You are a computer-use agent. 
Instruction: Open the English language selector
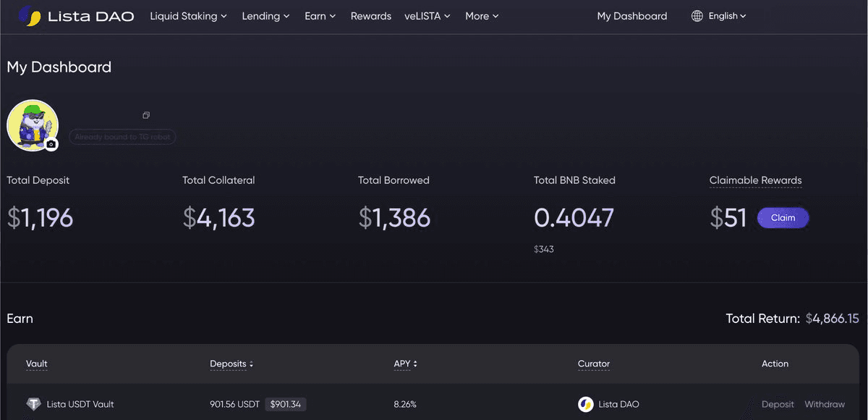tap(727, 16)
